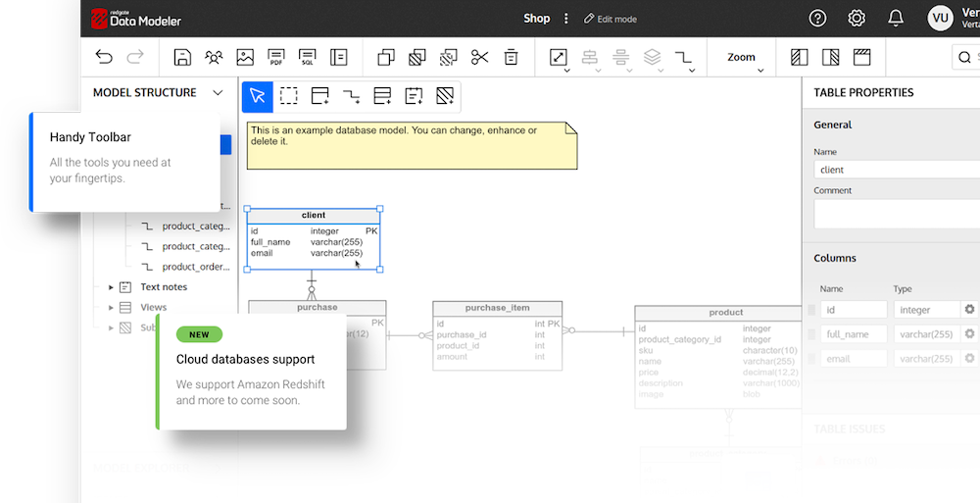The width and height of the screenshot is (980, 503).
Task: Open the Zoom dropdown
Action: click(742, 57)
